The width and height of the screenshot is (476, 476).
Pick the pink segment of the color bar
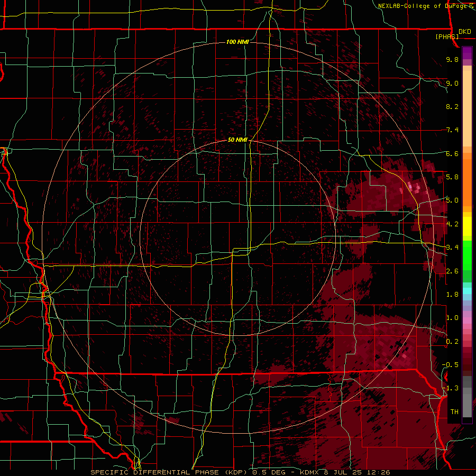coord(467,321)
